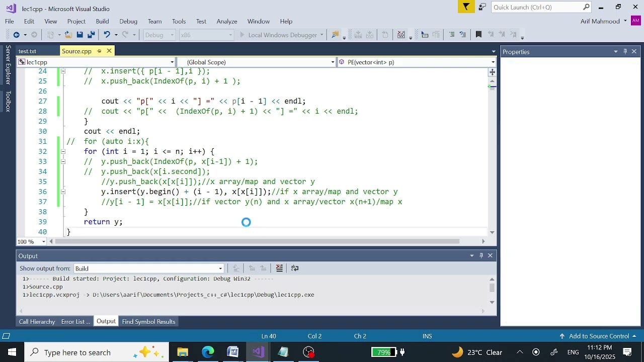Click the Type here to search box
This screenshot has width=644, height=362.
point(97,352)
